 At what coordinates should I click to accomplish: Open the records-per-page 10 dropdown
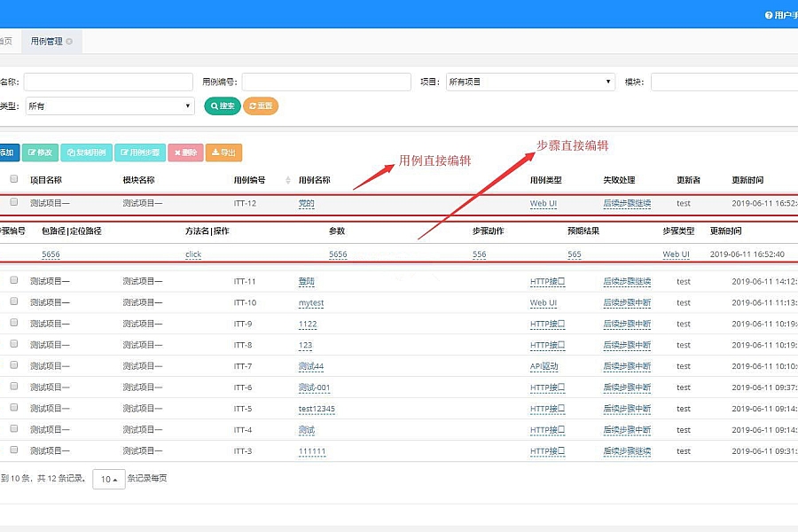click(108, 479)
